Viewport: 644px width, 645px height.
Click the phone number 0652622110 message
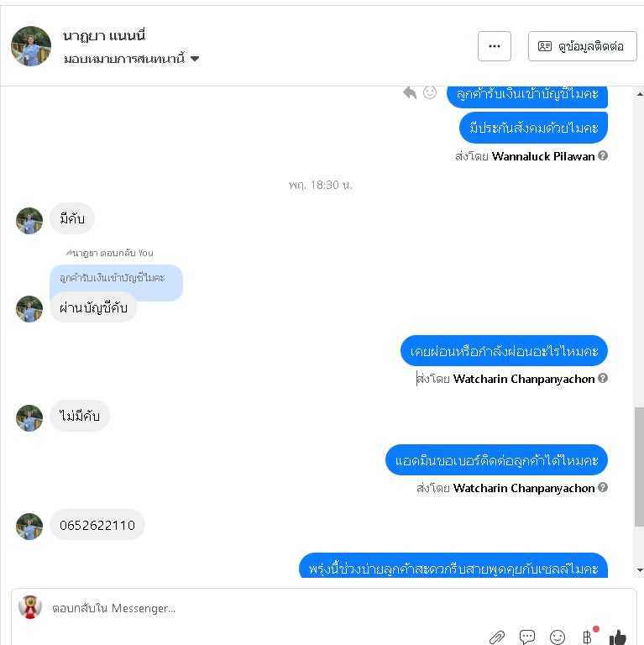click(97, 525)
